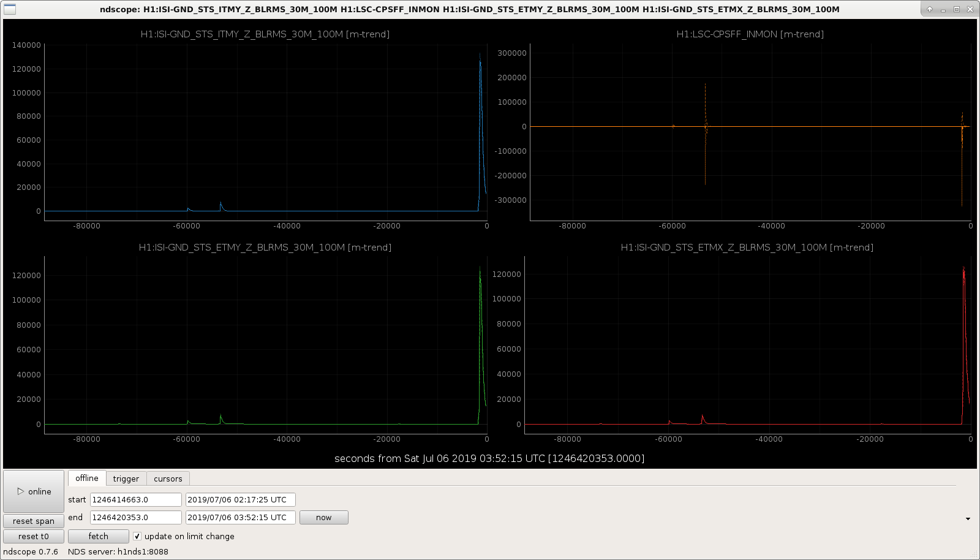
Task: Maximize the ndscope window
Action: tap(957, 9)
